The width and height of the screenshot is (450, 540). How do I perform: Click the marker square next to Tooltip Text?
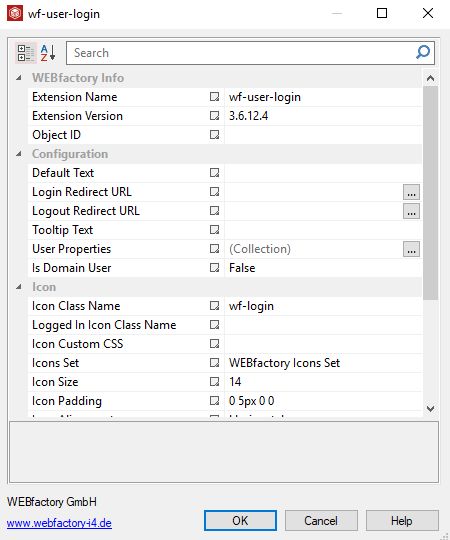(x=214, y=230)
